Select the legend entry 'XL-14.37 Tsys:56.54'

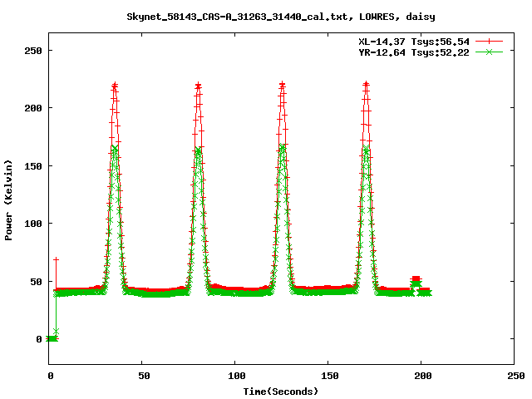coord(414,42)
